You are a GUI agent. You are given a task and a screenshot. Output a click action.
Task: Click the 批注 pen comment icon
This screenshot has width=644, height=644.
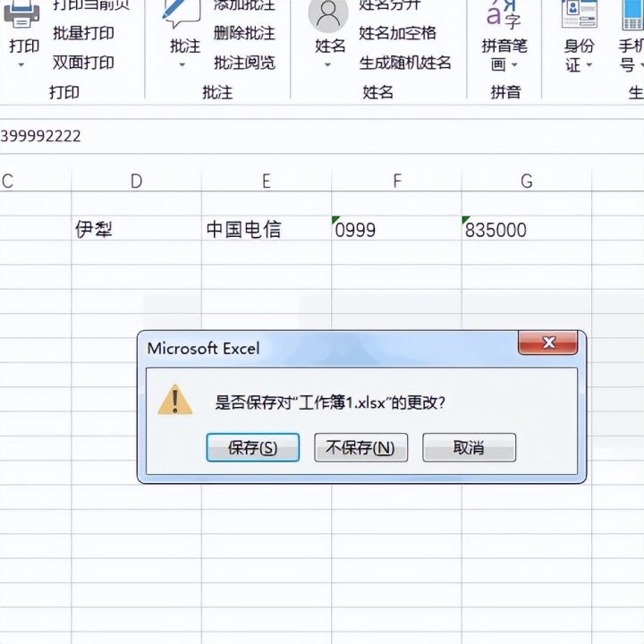coord(181,13)
